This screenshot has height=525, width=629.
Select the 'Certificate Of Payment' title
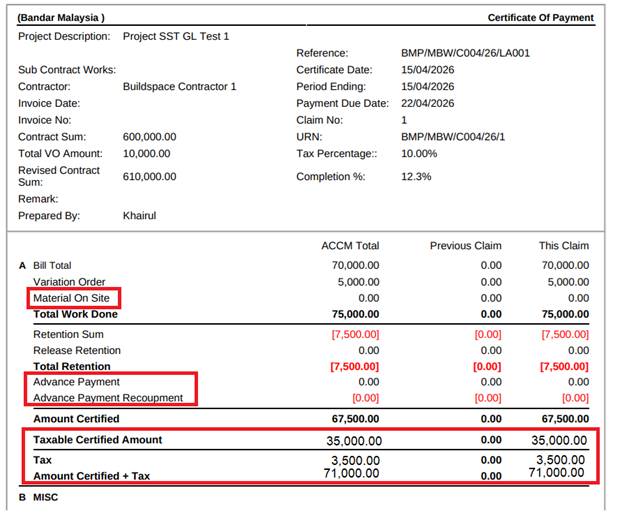pyautogui.click(x=540, y=18)
